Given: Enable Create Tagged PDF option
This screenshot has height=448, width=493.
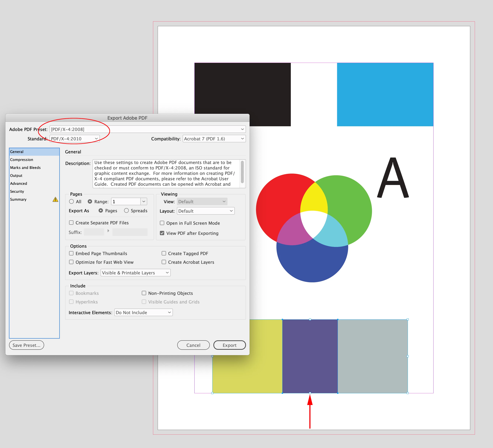Looking at the screenshot, I should coord(164,253).
